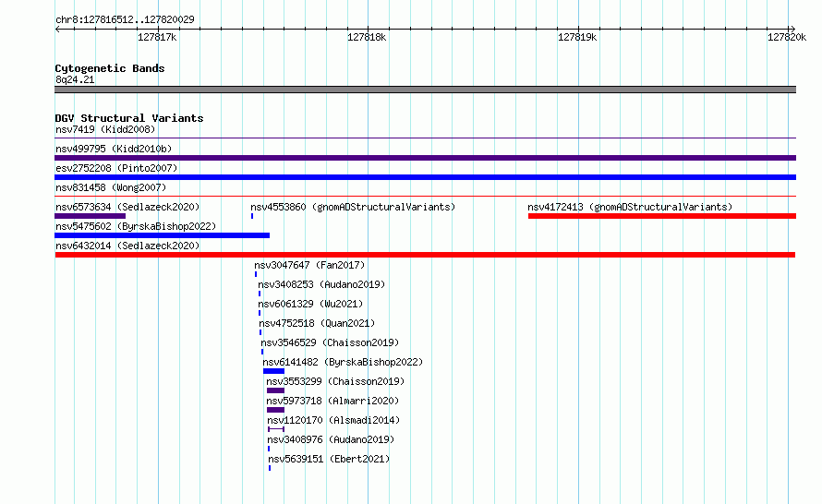Screen dimensions: 822x504
Task: Open nsv3408976 (Audano2019) label
Action: pyautogui.click(x=331, y=439)
